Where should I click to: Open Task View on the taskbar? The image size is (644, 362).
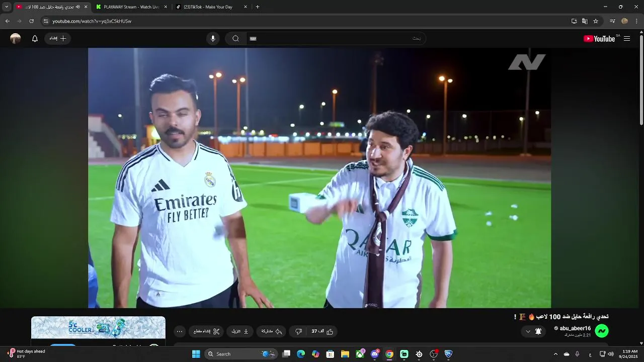(286, 354)
